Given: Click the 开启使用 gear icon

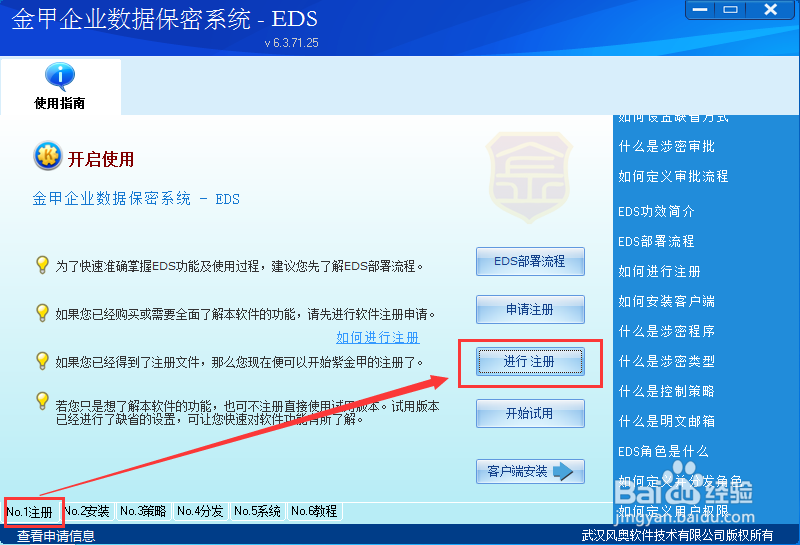Looking at the screenshot, I should pyautogui.click(x=47, y=156).
